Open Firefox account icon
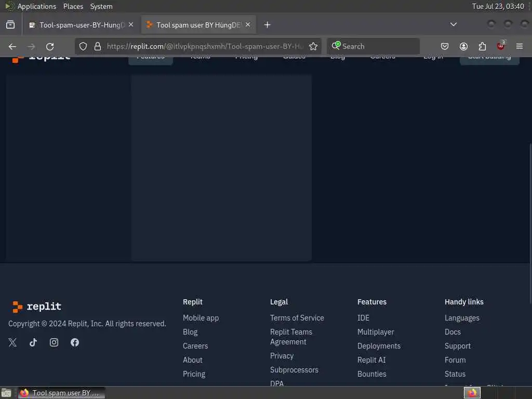 tap(463, 46)
